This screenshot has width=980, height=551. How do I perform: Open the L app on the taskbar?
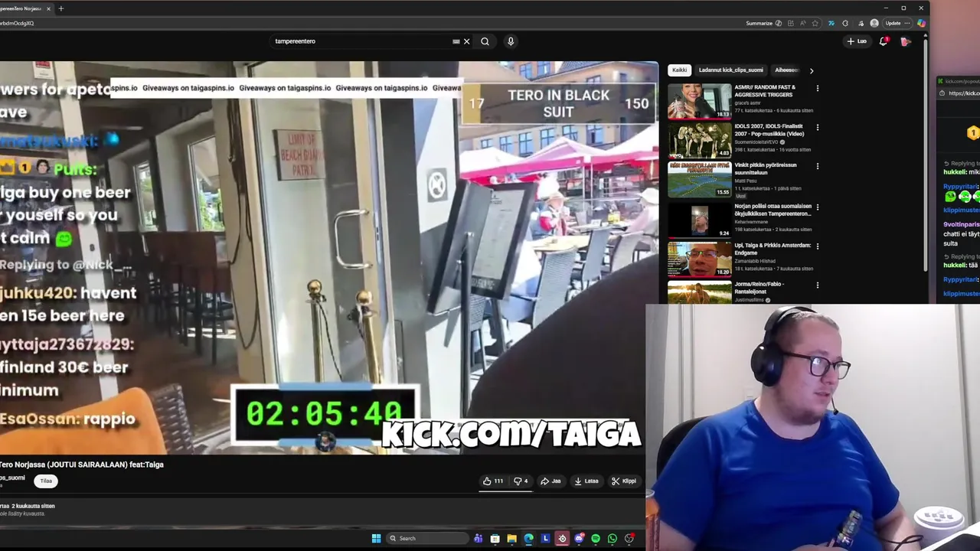(x=545, y=539)
